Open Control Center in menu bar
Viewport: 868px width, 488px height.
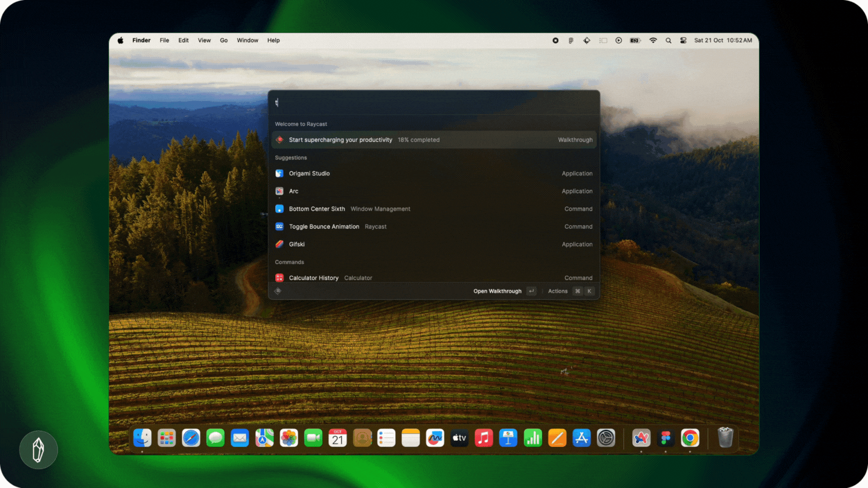pos(683,41)
